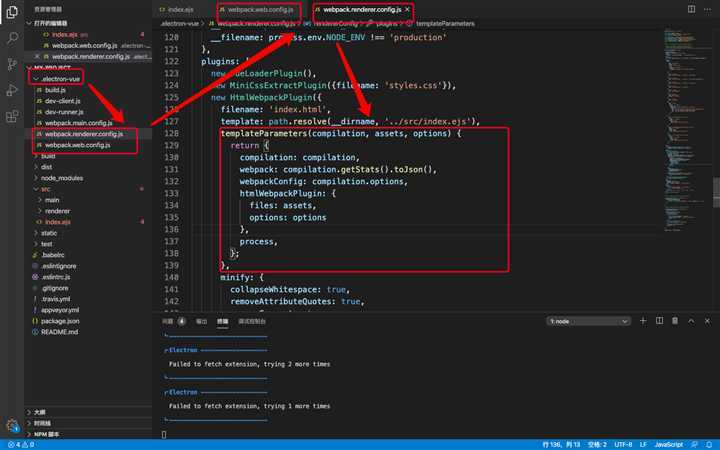Screen dimensions: 720x450
Task: Close the webpack.renderer.config.js editor tab
Action: (x=407, y=9)
